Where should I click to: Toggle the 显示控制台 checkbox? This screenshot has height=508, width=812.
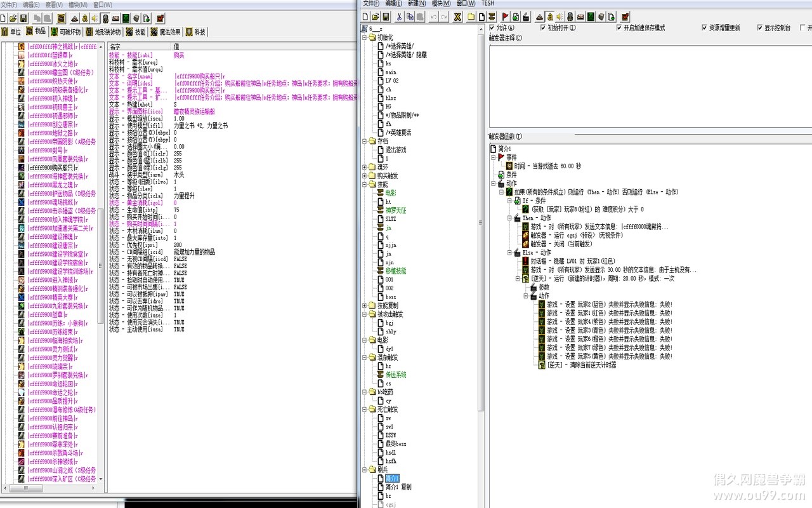click(760, 28)
